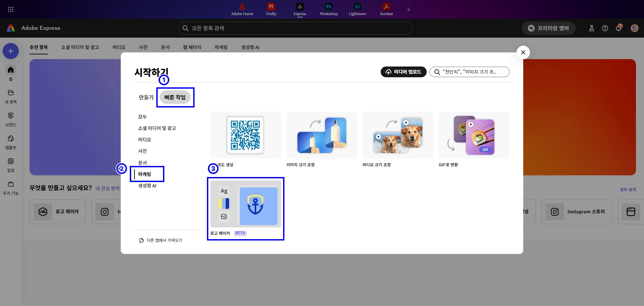The image size is (644, 306).
Task: Open 브랜드 in the sidebar
Action: coord(11,119)
